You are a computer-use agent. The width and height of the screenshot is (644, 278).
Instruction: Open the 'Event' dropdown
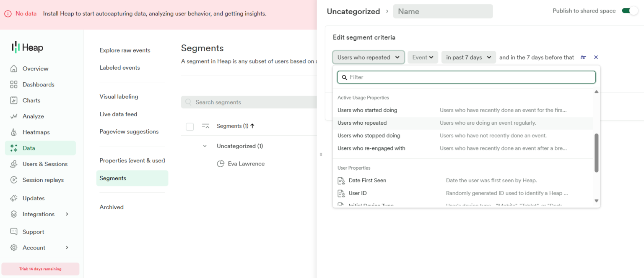coord(423,57)
